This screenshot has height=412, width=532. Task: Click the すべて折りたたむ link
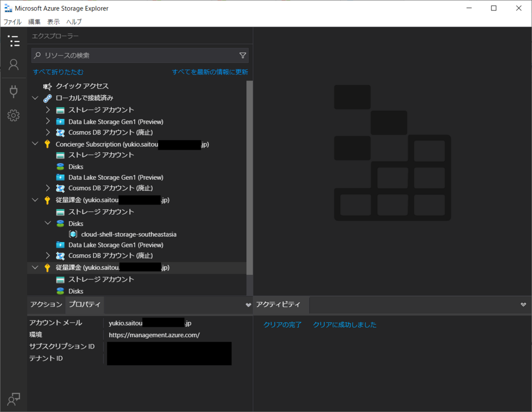point(58,72)
